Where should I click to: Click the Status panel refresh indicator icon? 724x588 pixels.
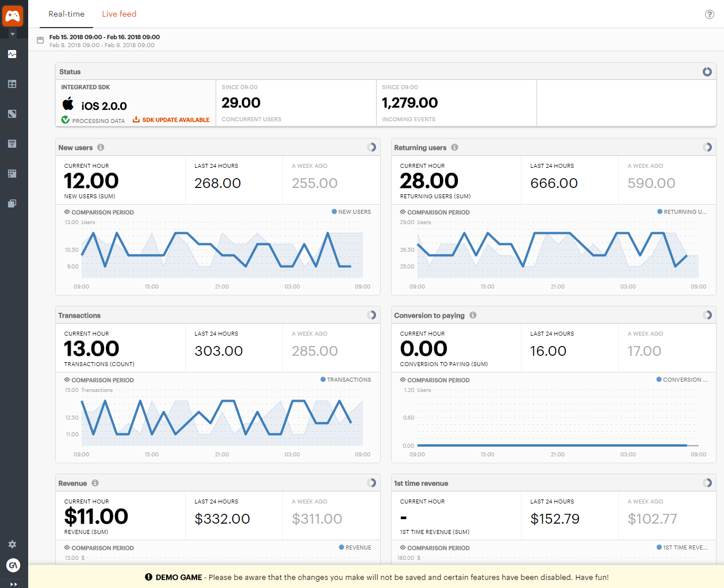(707, 72)
